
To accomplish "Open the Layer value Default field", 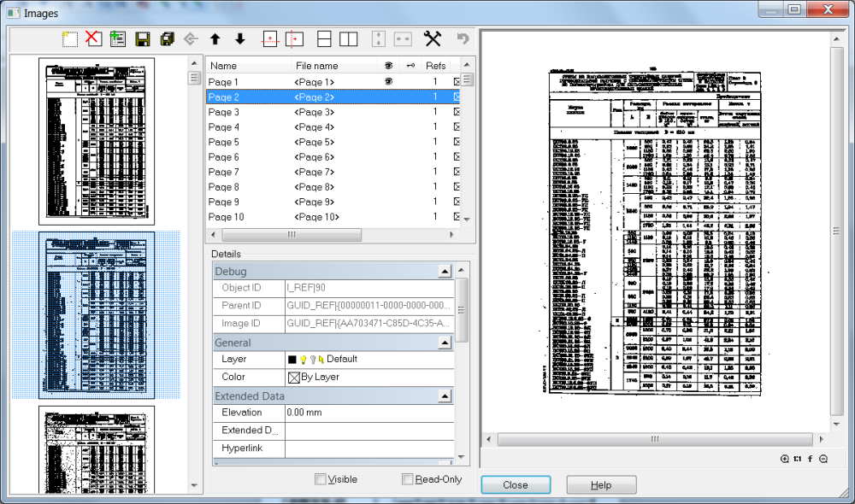I will coord(369,359).
